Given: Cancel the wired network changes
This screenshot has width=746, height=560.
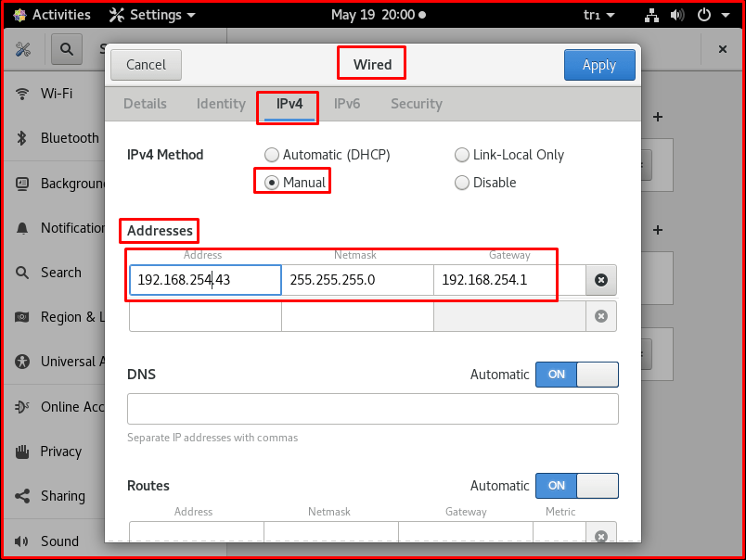Looking at the screenshot, I should [146, 65].
